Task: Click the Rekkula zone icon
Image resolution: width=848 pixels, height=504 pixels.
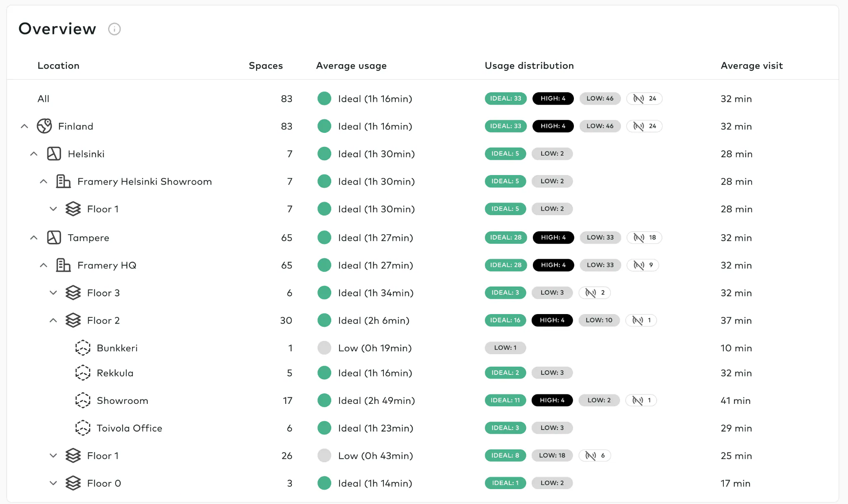Action: (x=83, y=373)
